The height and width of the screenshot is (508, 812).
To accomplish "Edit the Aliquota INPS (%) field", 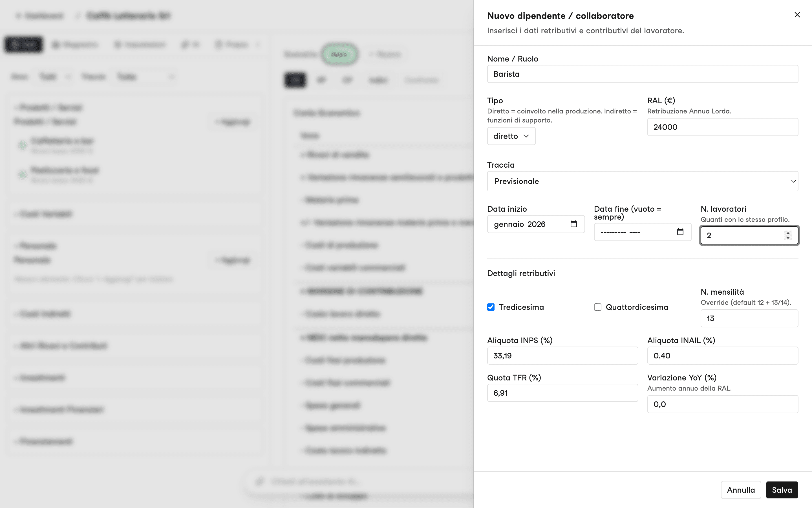I will 562,356.
